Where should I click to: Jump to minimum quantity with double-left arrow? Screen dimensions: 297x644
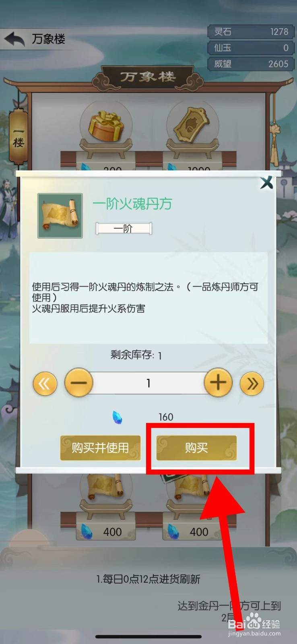(45, 384)
